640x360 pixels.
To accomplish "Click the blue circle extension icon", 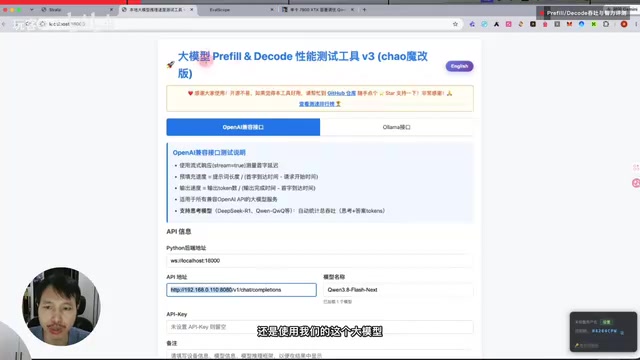I will coord(581,24).
